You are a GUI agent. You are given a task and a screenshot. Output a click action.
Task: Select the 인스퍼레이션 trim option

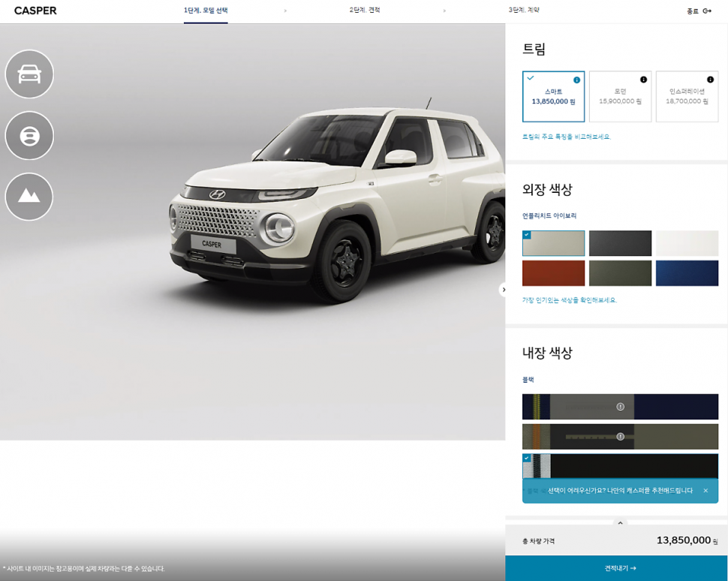(687, 97)
